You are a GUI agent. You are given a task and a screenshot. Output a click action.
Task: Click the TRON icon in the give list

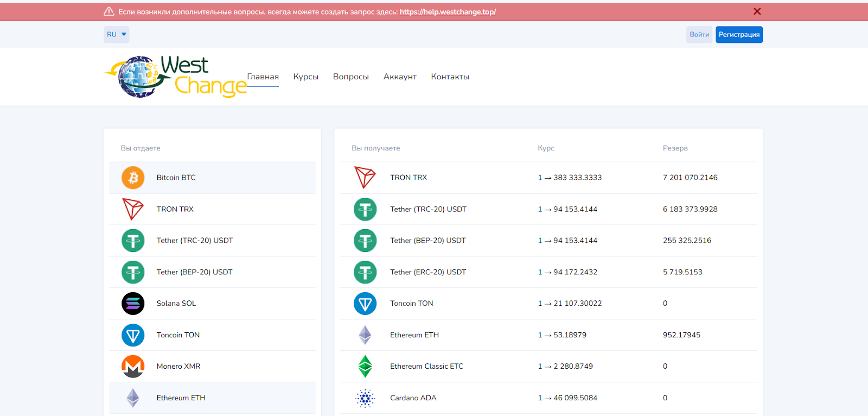(x=133, y=209)
